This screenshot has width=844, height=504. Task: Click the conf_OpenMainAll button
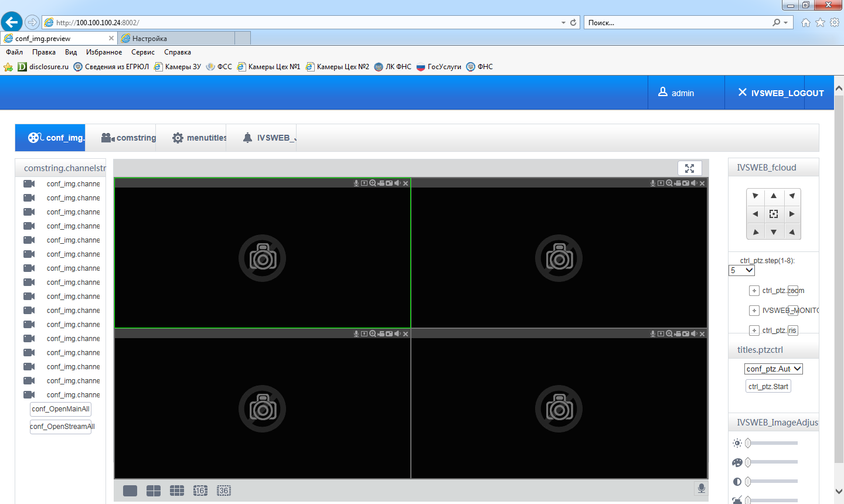pos(61,409)
